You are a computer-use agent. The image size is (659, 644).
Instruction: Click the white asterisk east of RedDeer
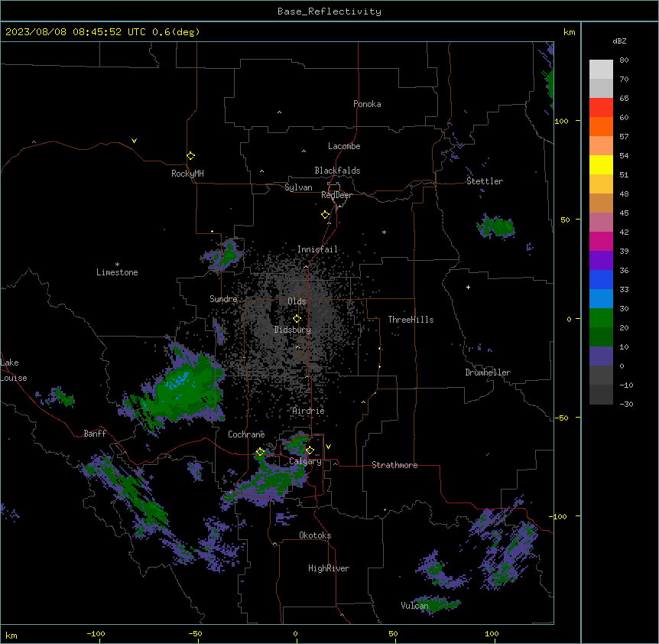(x=384, y=233)
